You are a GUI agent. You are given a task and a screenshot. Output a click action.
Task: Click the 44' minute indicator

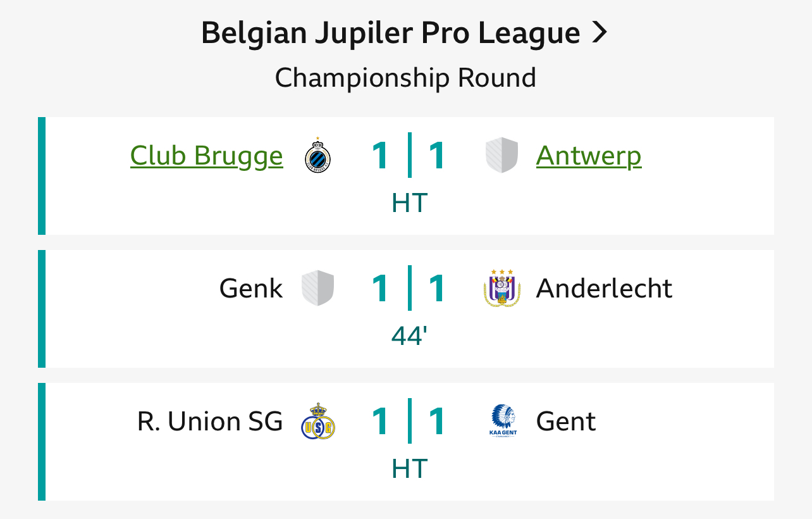click(x=410, y=336)
